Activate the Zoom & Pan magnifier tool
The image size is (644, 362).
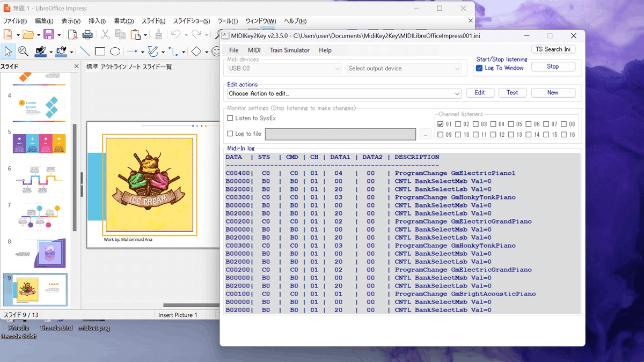tap(24, 51)
